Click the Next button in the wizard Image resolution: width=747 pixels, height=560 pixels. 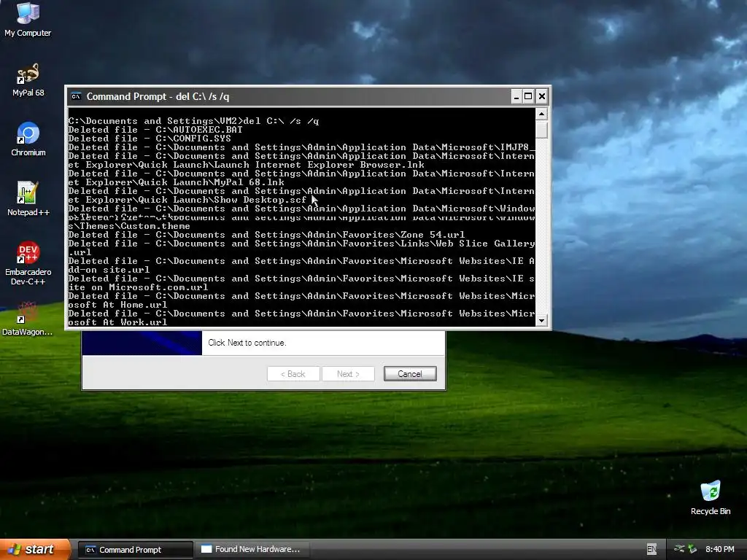click(x=348, y=374)
